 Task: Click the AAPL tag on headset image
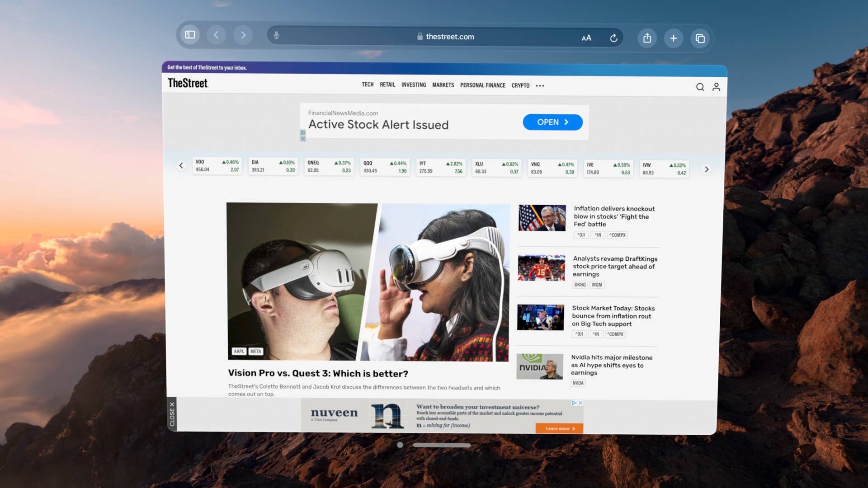coord(239,351)
